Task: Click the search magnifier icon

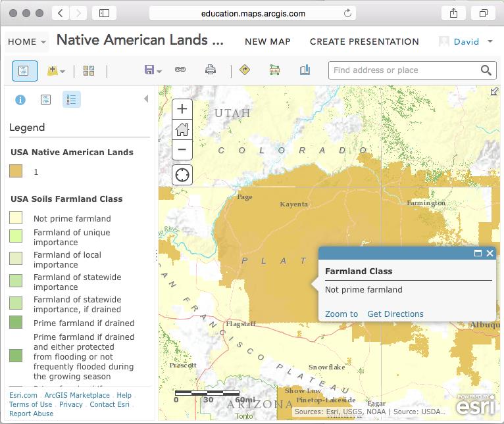Action: coord(486,70)
